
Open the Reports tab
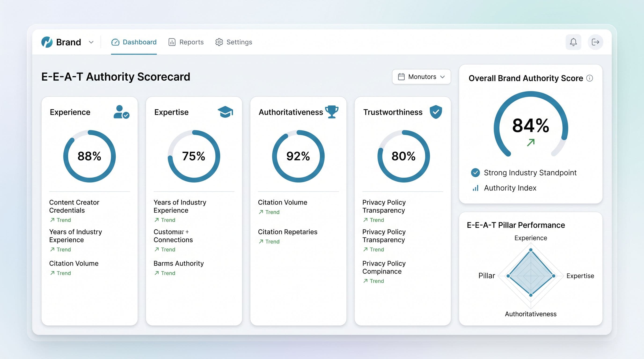click(186, 42)
